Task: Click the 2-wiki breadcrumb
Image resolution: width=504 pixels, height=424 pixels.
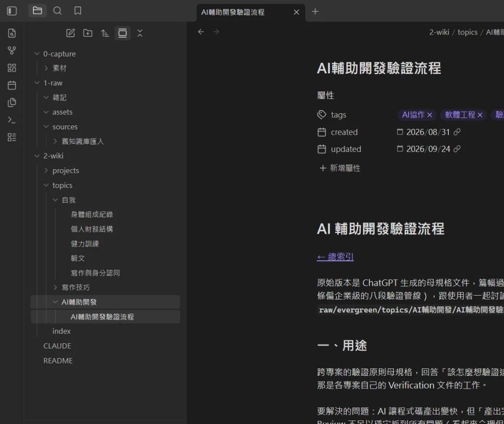Action: click(439, 32)
